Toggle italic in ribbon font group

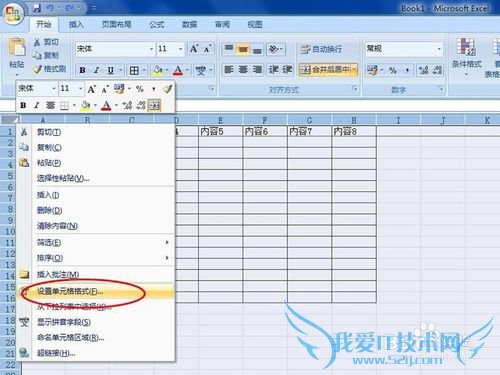pos(96,70)
